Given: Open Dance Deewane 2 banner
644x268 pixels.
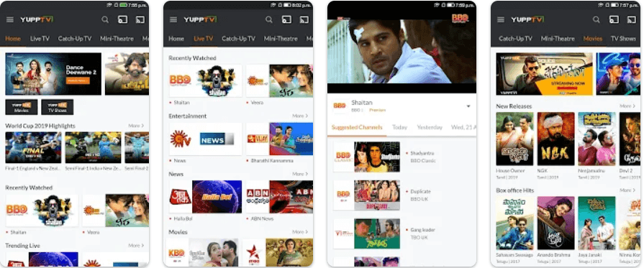Looking at the screenshot, I should point(53,74).
